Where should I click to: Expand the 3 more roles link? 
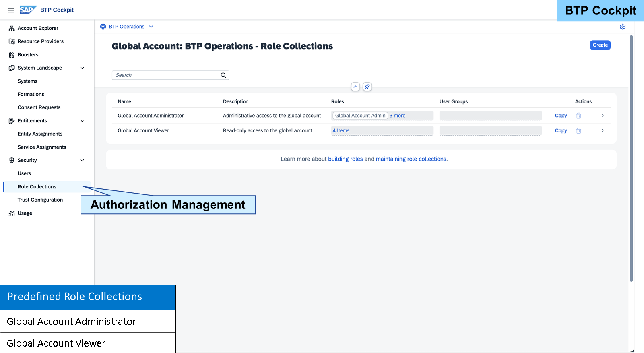coord(397,116)
